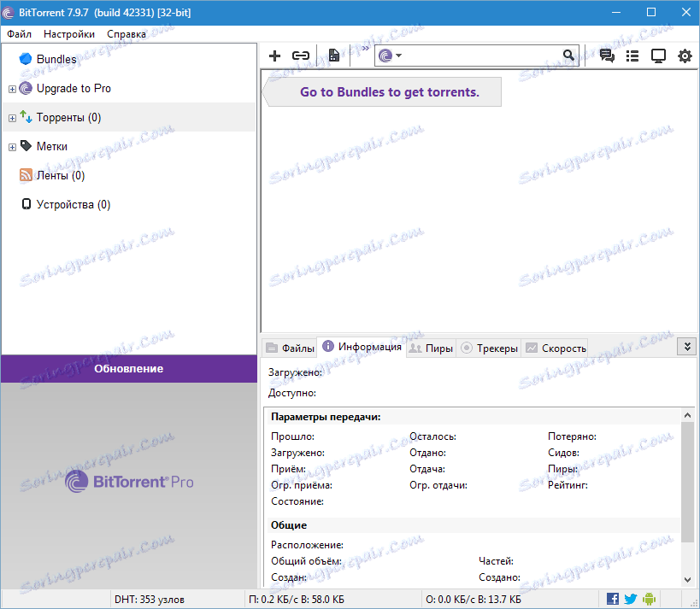
Task: Toggle the list view icon
Action: (632, 56)
